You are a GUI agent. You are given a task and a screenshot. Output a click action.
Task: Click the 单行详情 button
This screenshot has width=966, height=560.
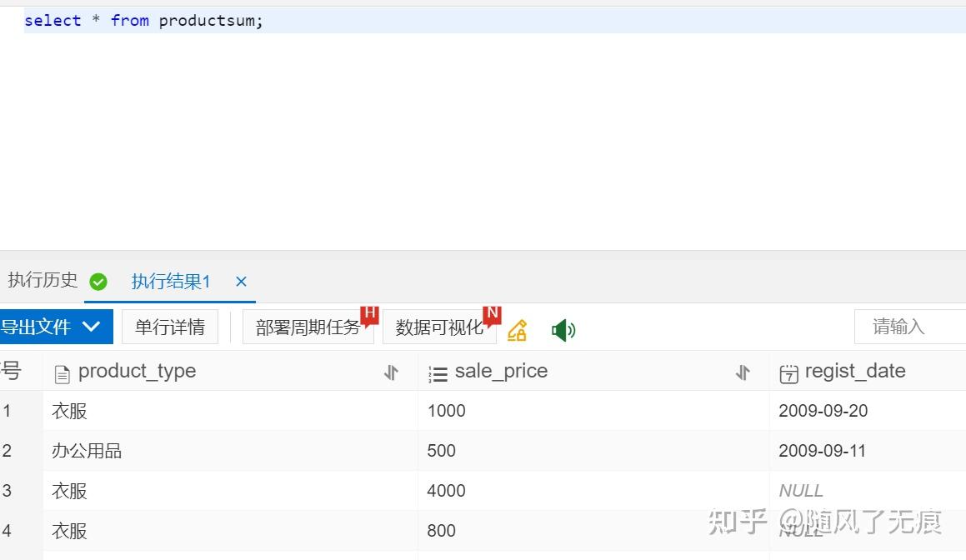pos(170,327)
